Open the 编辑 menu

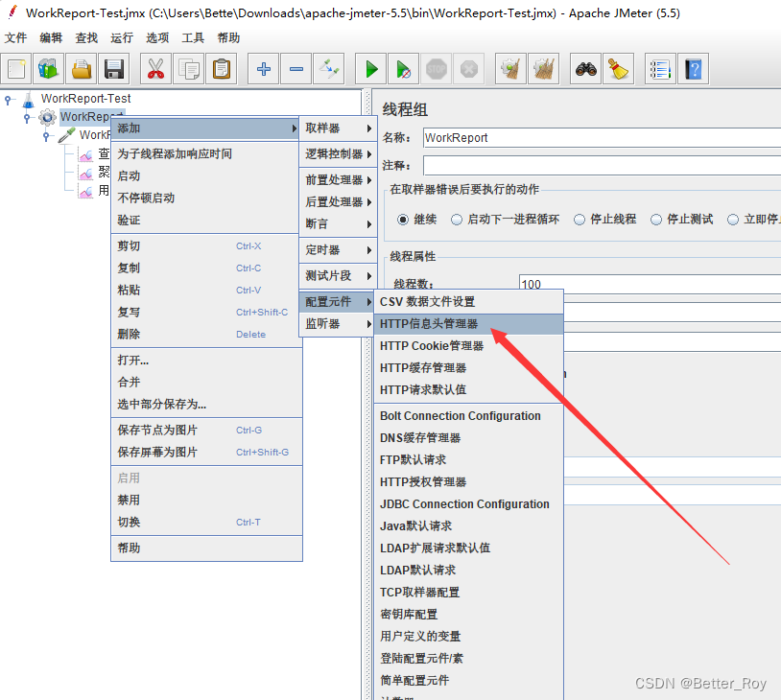(51, 37)
